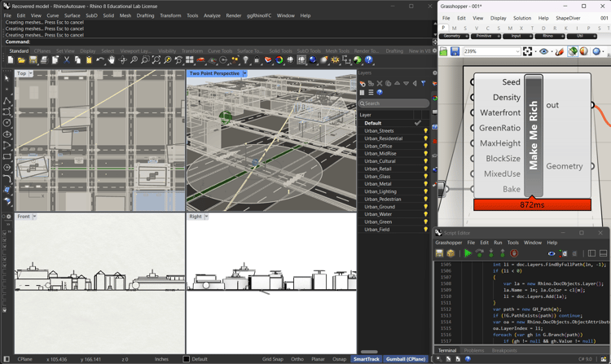This screenshot has width=611, height=364.
Task: Click the red stop icon in Script Editor
Action: point(514,253)
